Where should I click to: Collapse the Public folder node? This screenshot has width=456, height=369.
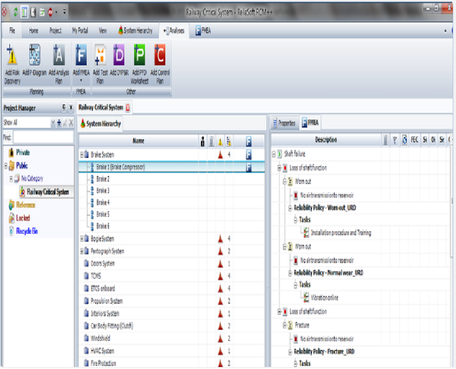click(x=6, y=166)
